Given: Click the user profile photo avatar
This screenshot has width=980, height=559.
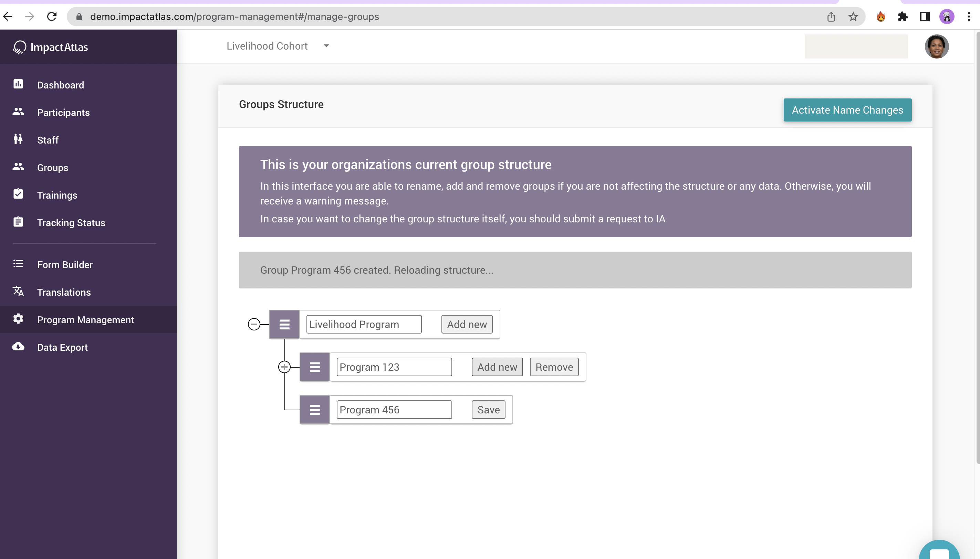Looking at the screenshot, I should pyautogui.click(x=936, y=46).
